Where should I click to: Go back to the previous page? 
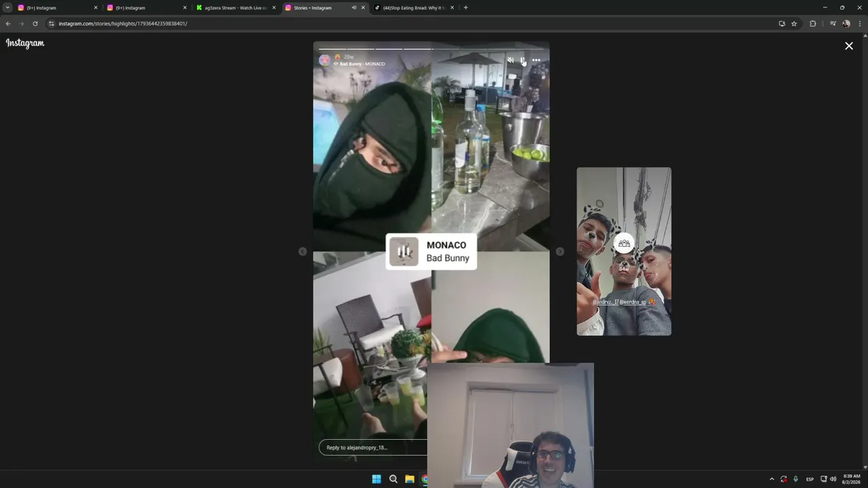8,24
